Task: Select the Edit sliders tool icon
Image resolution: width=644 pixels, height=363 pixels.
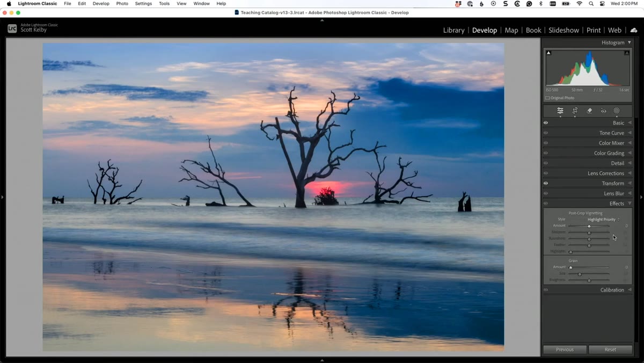Action: click(560, 111)
